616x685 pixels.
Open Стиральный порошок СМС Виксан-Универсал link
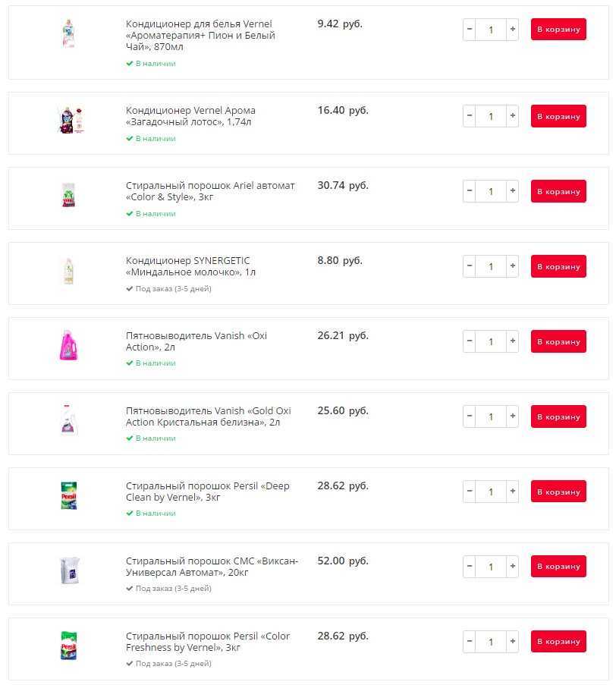point(212,567)
